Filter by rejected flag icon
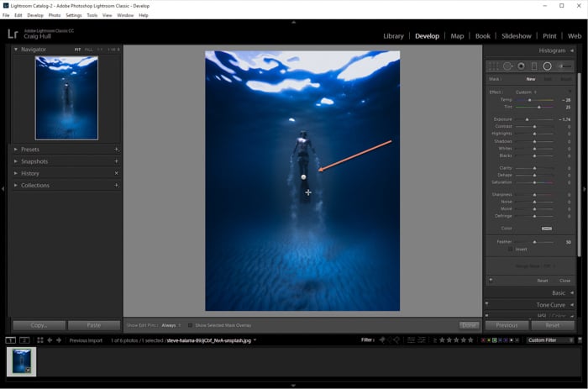Image resolution: width=588 pixels, height=389 pixels. (396, 340)
